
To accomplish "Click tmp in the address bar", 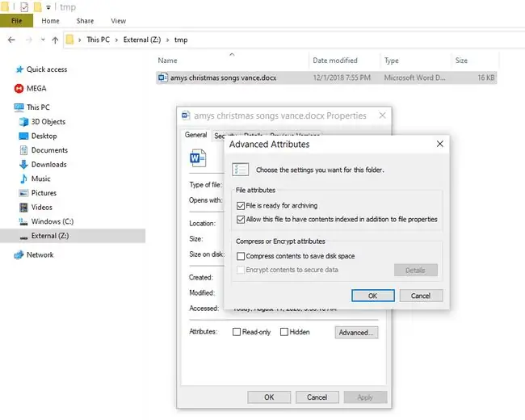I will [181, 40].
